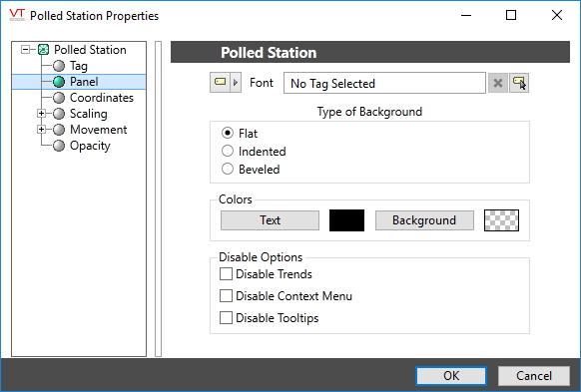The width and height of the screenshot is (581, 392).
Task: Click the Opacity node sphere icon
Action: pyautogui.click(x=59, y=146)
